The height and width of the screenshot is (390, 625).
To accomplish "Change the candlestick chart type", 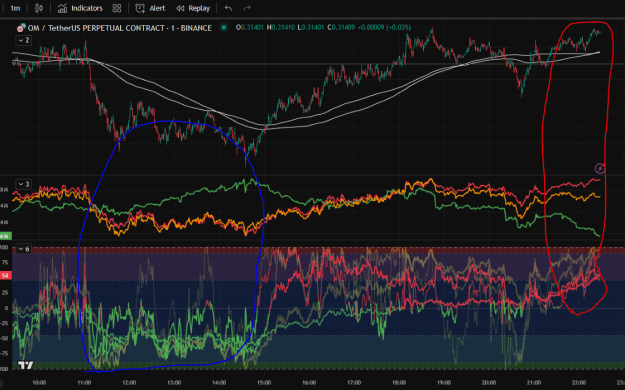I will click(39, 8).
